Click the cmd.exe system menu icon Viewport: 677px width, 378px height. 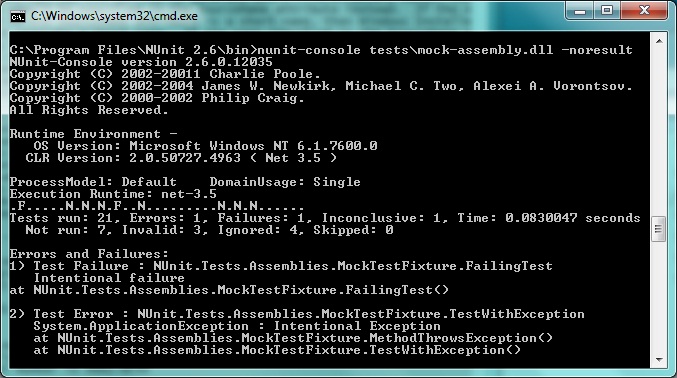18,16
